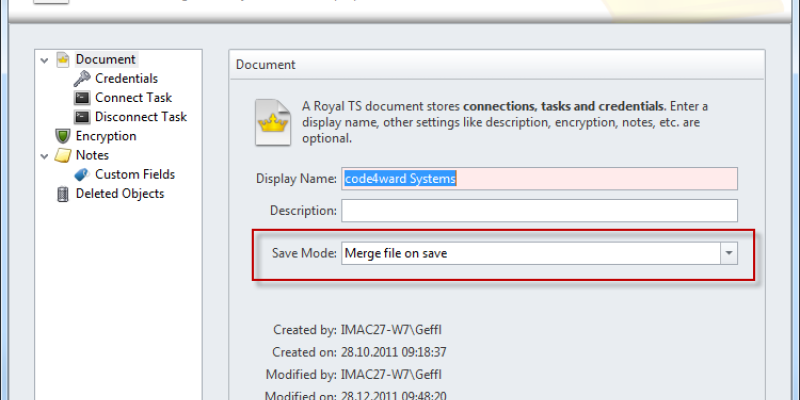Viewport: 800px width, 400px height.
Task: Click into the empty Description field
Action: click(x=540, y=211)
